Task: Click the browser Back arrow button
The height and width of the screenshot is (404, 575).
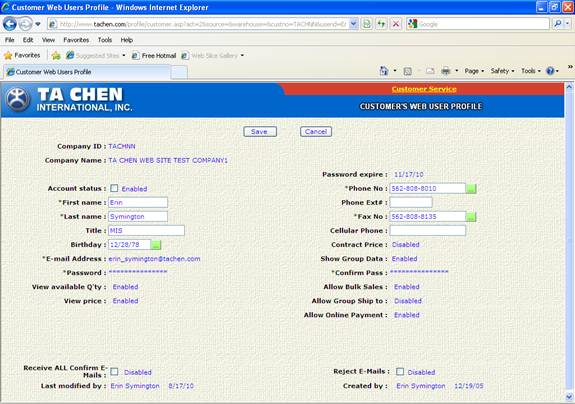Action: click(x=10, y=24)
